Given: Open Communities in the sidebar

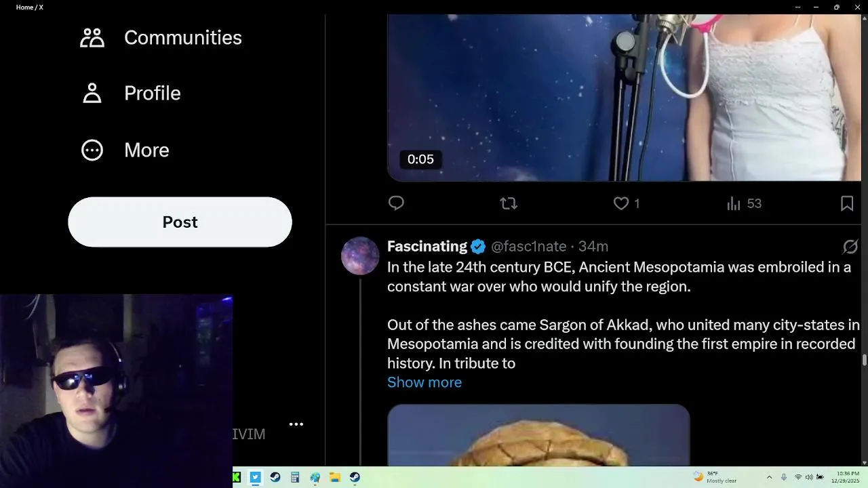Looking at the screenshot, I should [x=161, y=38].
